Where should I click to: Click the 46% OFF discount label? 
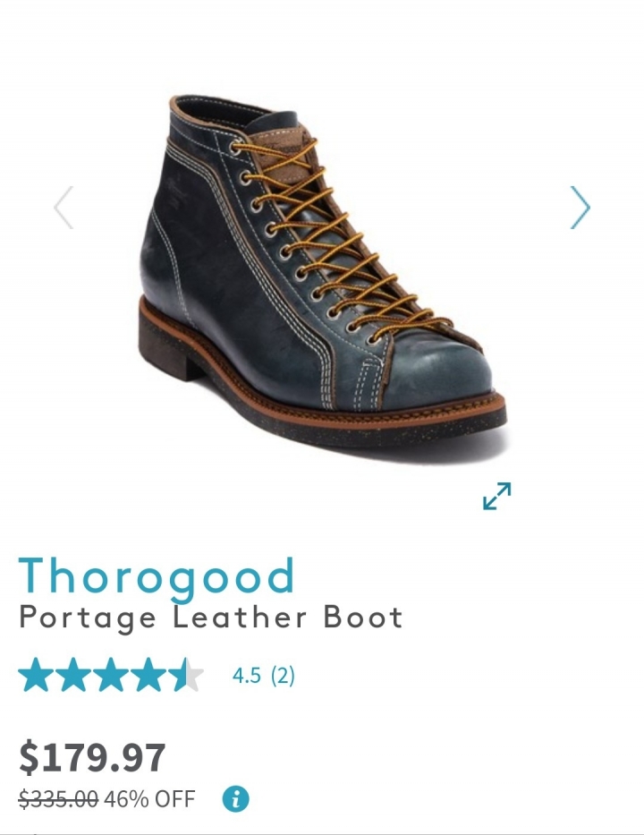[x=150, y=799]
